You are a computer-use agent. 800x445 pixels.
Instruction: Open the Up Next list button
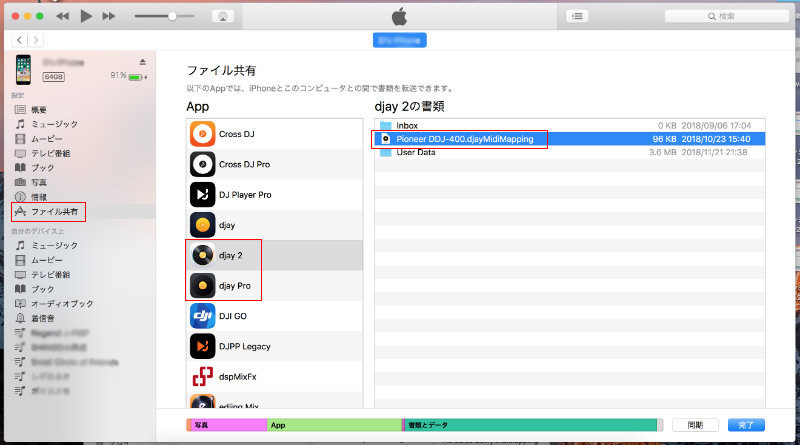[577, 16]
